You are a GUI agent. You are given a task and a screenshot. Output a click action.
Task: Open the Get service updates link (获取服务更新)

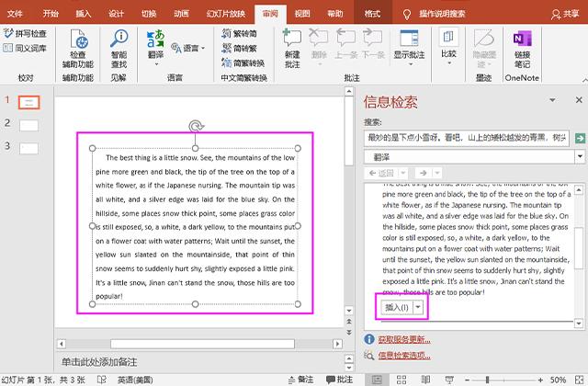point(404,339)
